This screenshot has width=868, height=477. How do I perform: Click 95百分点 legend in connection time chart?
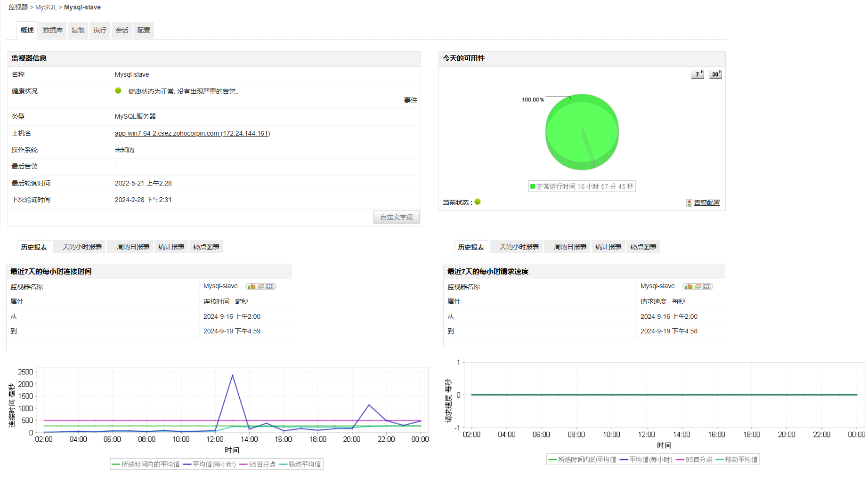pos(258,464)
